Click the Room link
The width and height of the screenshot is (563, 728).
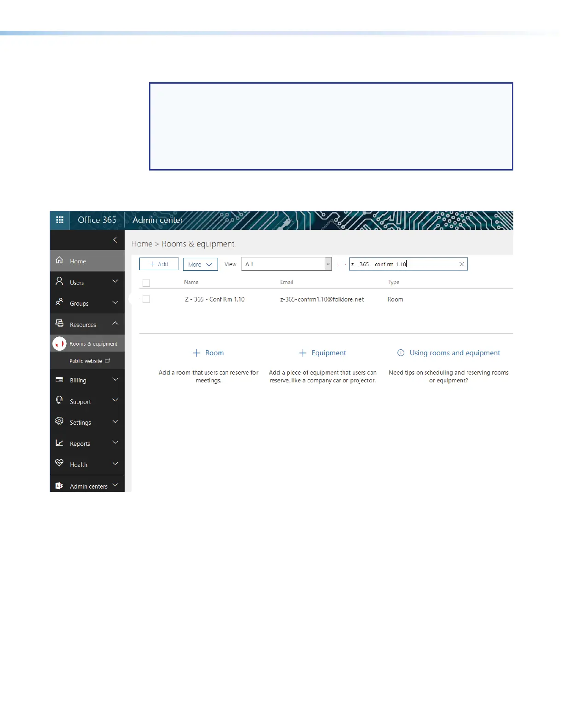[214, 353]
